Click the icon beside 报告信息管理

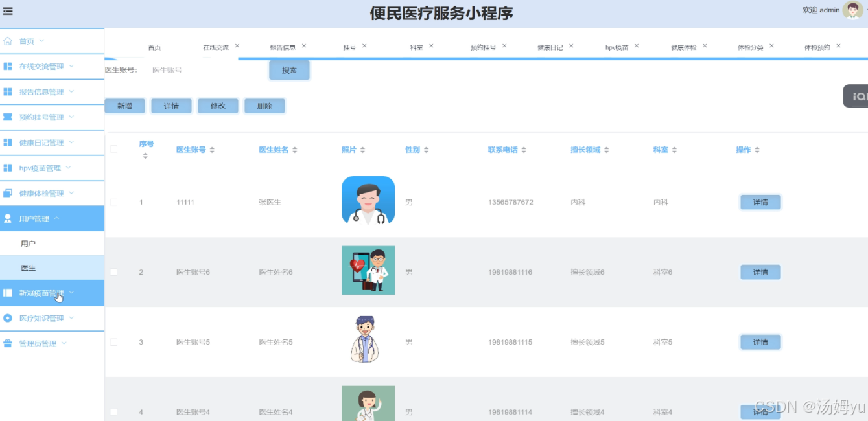(8, 91)
